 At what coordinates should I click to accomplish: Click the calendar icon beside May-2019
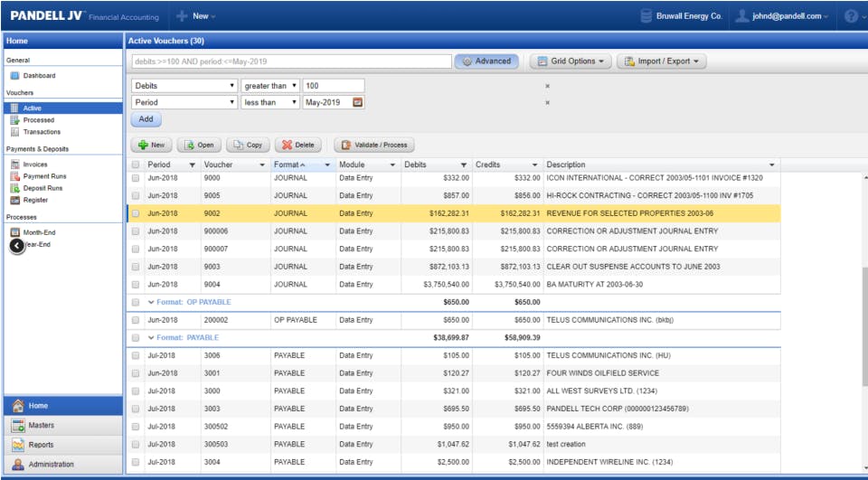358,102
